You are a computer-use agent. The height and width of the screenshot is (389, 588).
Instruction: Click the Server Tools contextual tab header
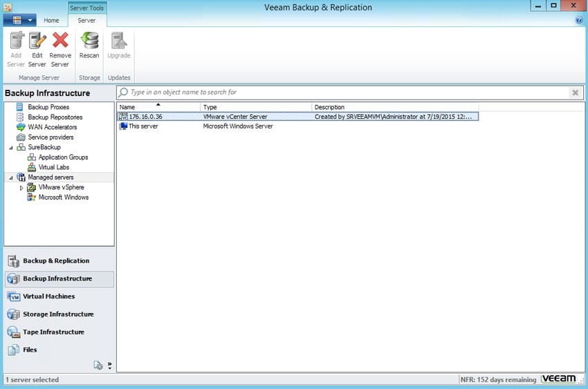(86, 8)
